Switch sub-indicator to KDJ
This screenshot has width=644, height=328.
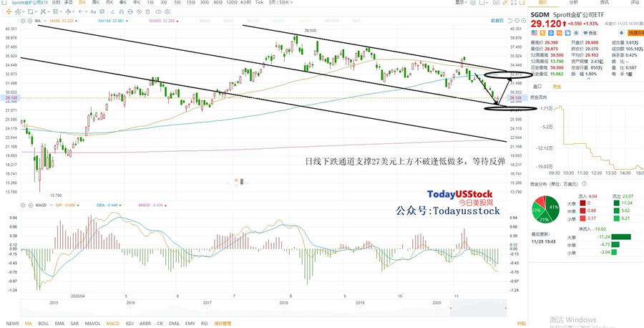130,324
